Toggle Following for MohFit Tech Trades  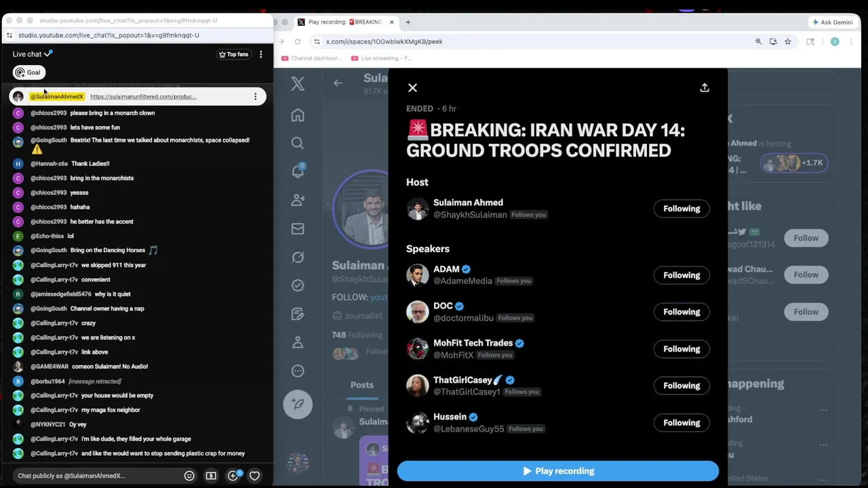point(682,349)
